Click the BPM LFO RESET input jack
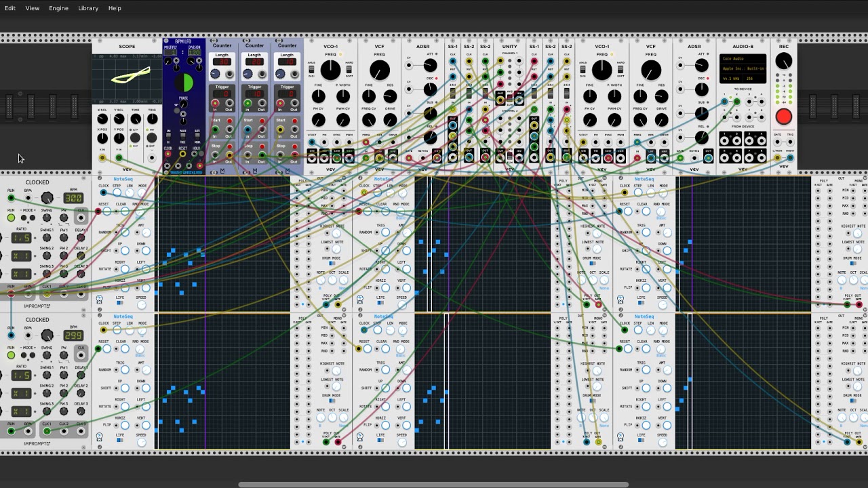868x488 pixels. pos(183,155)
